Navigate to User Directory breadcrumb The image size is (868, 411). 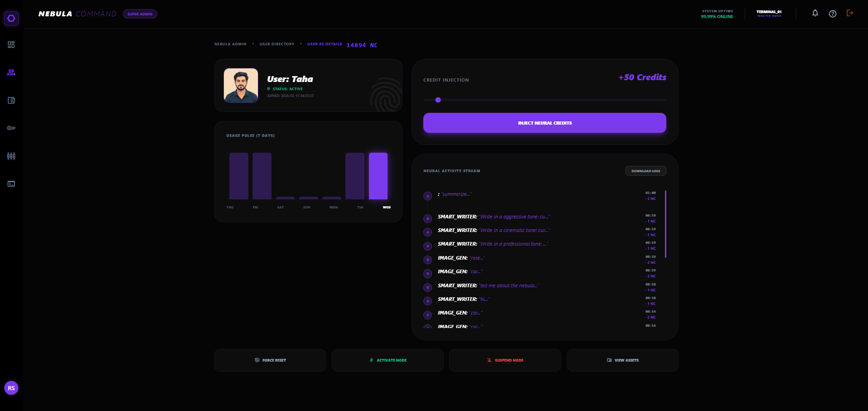click(277, 44)
